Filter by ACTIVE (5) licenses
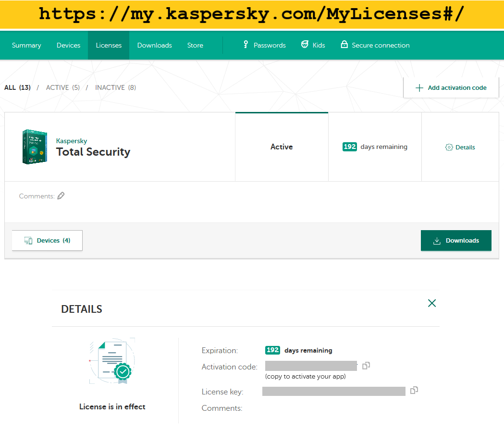Viewport: 504px width, 430px height. coord(63,87)
